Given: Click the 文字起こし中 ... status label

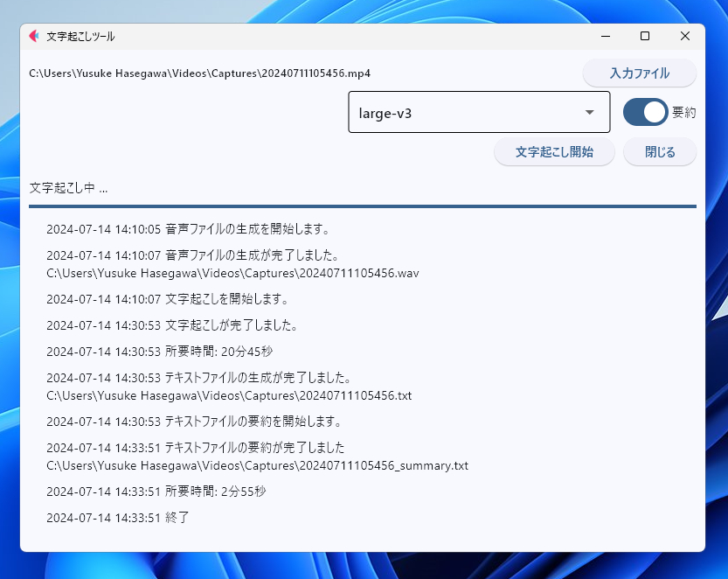Looking at the screenshot, I should tap(68, 188).
